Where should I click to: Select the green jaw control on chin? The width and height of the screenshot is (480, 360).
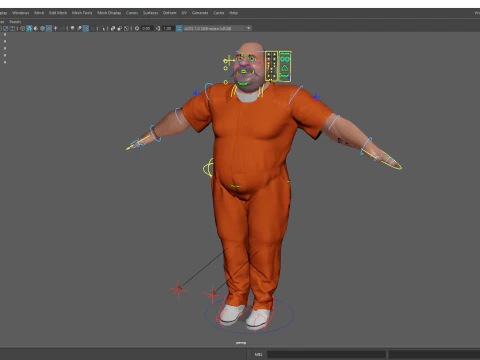(243, 83)
